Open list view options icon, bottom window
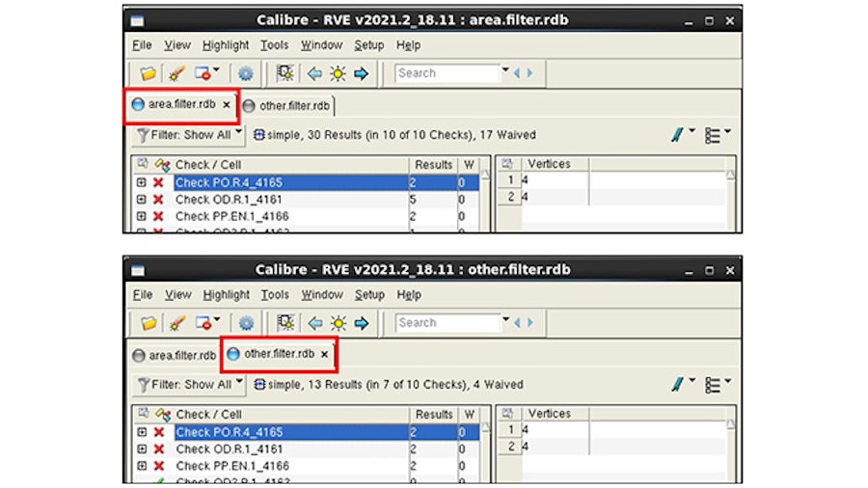The width and height of the screenshot is (868, 488). point(713,385)
